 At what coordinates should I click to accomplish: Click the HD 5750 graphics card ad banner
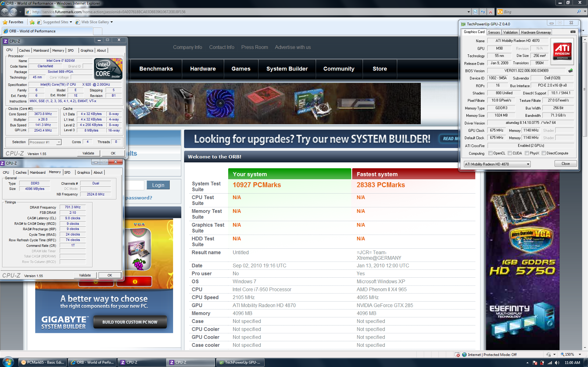click(523, 261)
